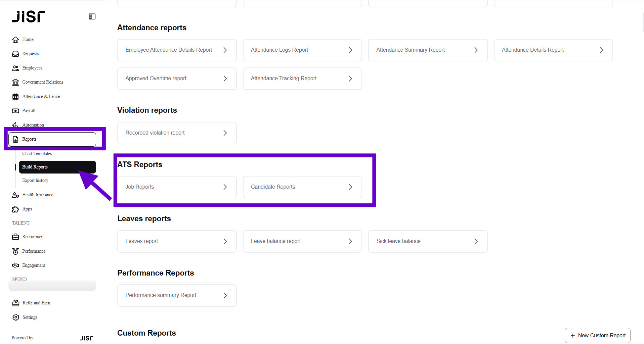Image resolution: width=644 pixels, height=344 pixels.
Task: Click the Settings gear icon
Action: pos(16,317)
